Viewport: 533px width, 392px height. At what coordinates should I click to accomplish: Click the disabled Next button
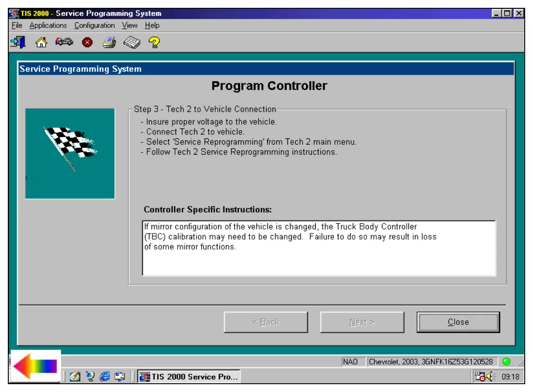(362, 322)
